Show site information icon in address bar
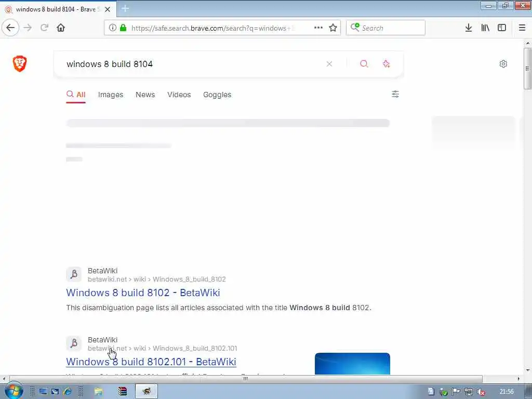Screen dimensions: 532x399 112,28
